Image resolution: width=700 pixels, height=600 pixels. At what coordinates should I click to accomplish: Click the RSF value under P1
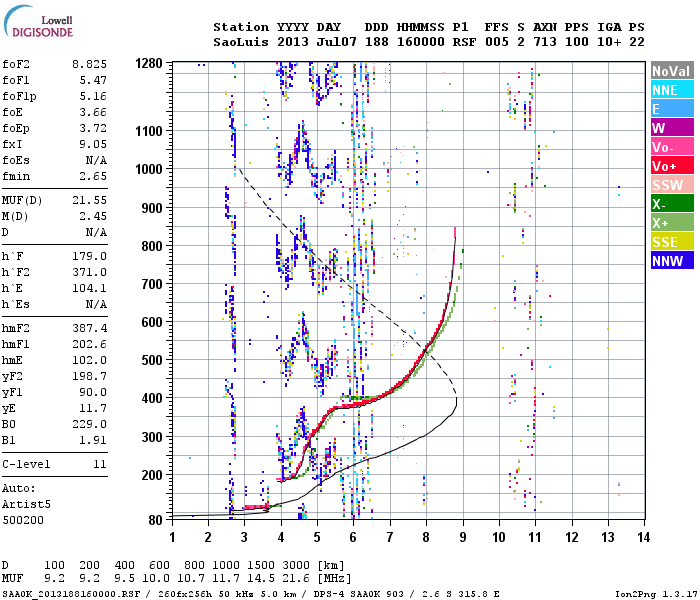pos(464,42)
